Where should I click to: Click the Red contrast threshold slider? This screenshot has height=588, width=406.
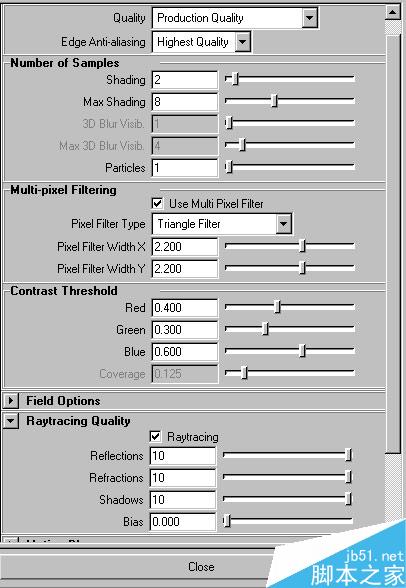coord(289,307)
